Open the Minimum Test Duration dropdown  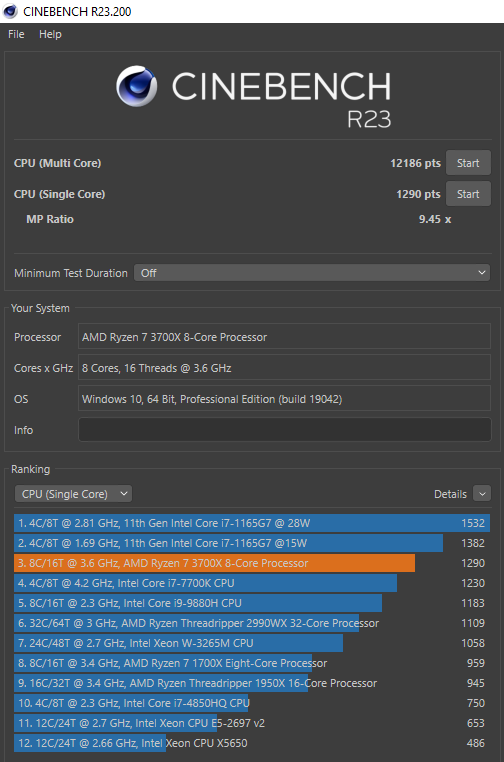(312, 273)
